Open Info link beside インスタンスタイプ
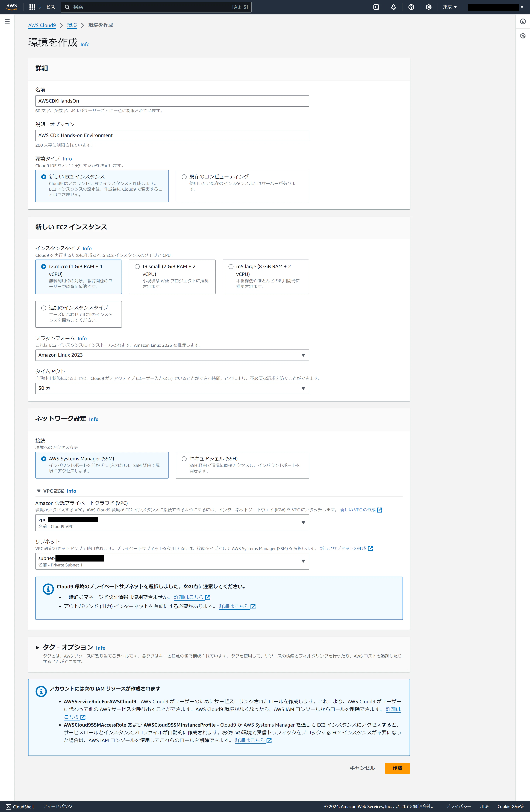The image size is (530, 812). click(87, 248)
